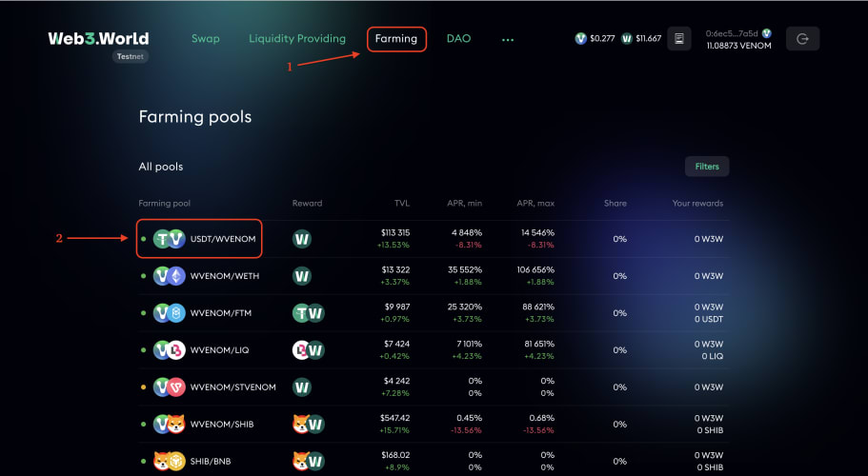Click the SHIB and W3W reward icons in WVENOM/SHIB row

tap(309, 424)
